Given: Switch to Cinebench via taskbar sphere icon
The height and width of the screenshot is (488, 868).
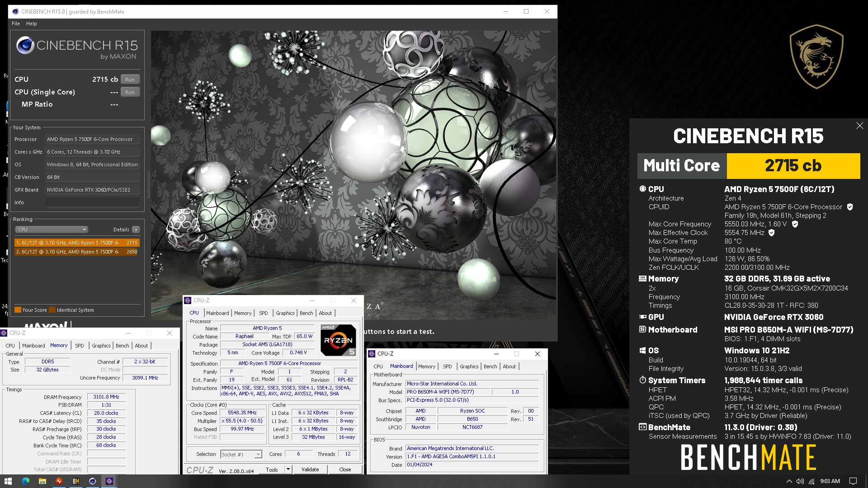Looking at the screenshot, I should tap(92, 481).
